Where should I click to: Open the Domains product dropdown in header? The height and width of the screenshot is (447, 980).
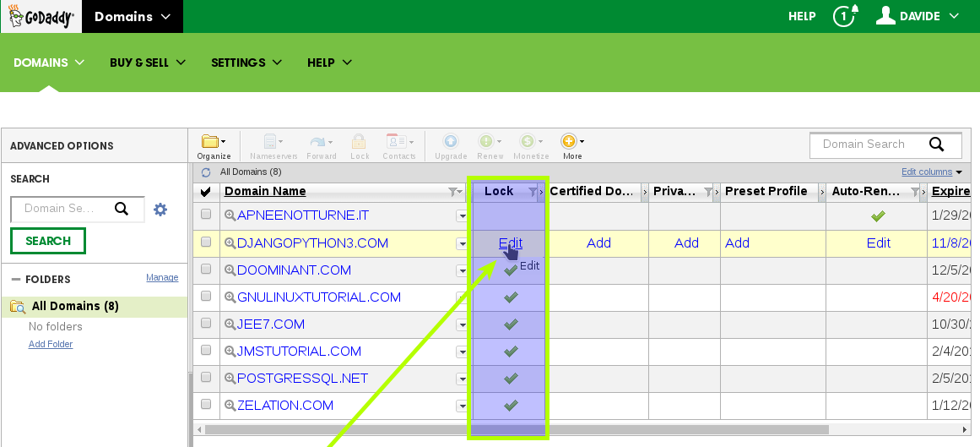[x=133, y=16]
